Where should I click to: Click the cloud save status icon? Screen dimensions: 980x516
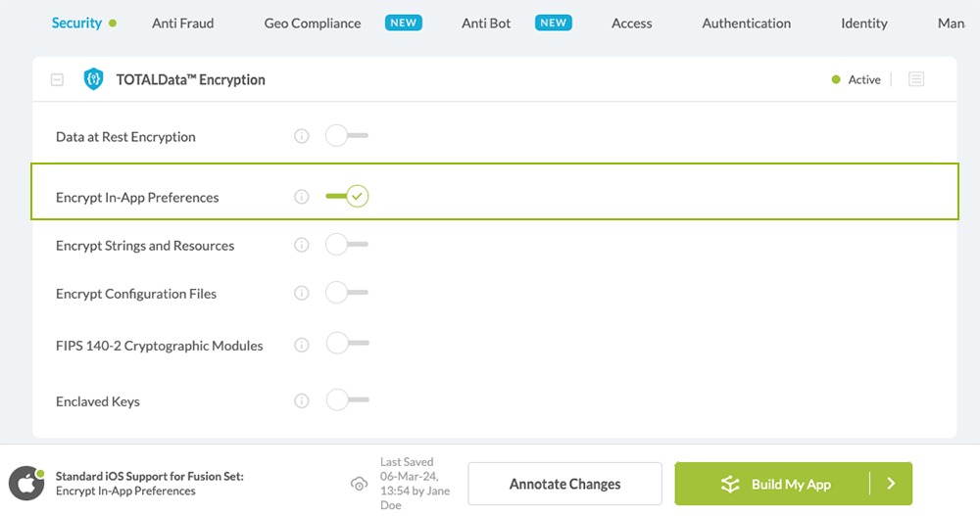point(359,484)
